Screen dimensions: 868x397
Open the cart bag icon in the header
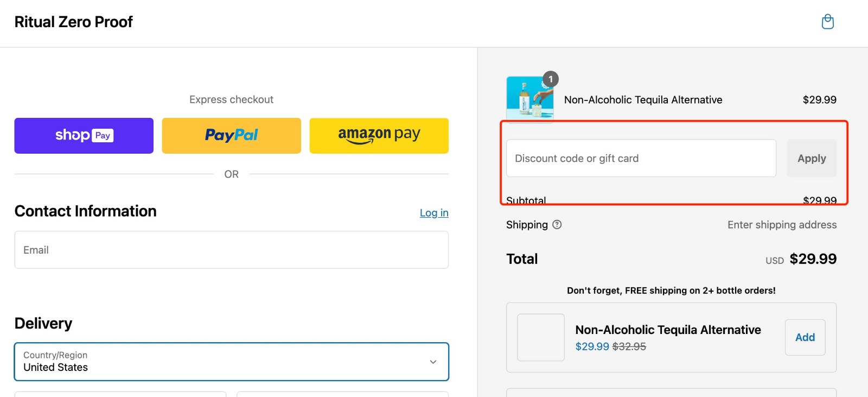pos(828,21)
